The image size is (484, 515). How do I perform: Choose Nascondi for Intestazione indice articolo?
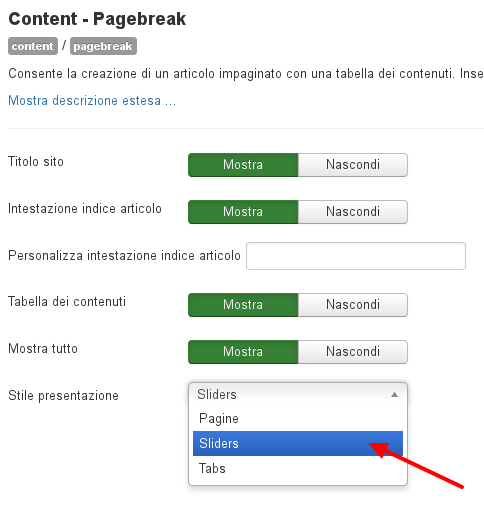click(x=353, y=212)
